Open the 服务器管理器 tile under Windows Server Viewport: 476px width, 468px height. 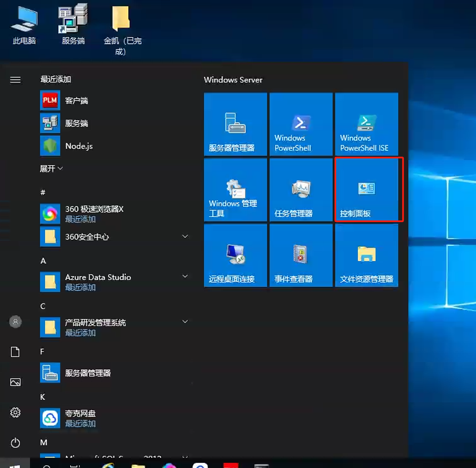click(236, 124)
